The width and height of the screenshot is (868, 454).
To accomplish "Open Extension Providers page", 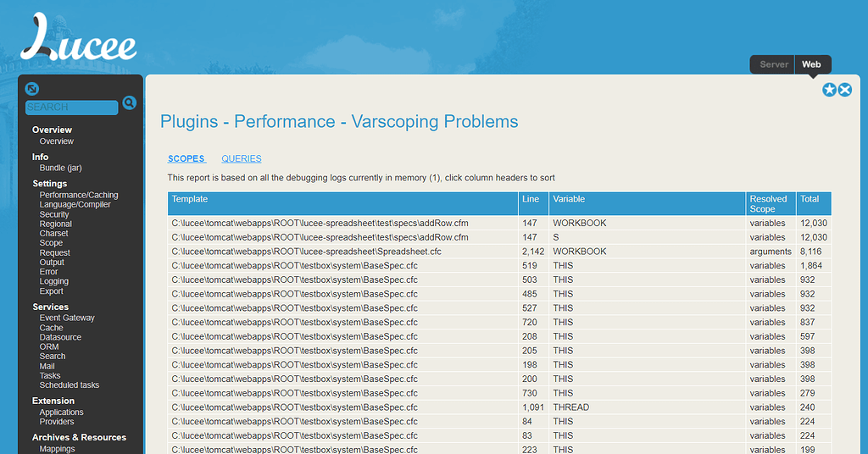I will pyautogui.click(x=57, y=422).
